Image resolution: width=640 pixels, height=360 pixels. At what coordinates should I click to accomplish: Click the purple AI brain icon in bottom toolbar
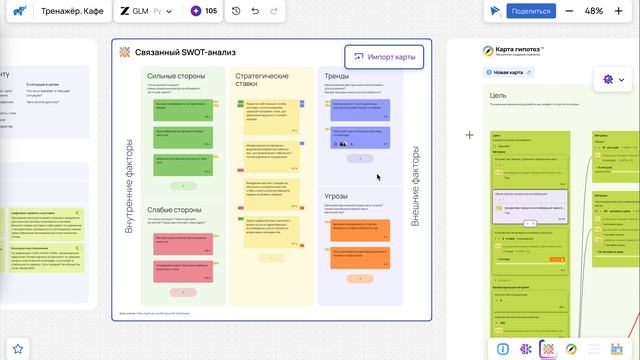point(525,349)
